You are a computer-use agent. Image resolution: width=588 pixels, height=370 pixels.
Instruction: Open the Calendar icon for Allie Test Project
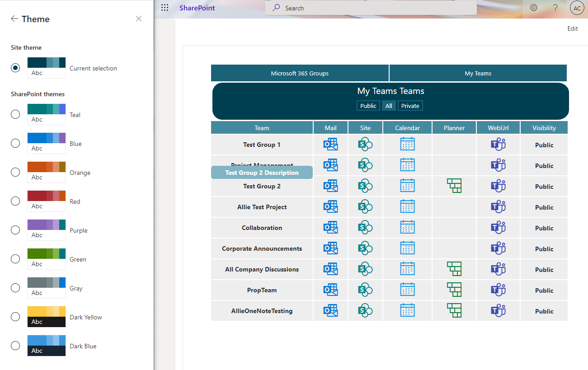pyautogui.click(x=407, y=207)
